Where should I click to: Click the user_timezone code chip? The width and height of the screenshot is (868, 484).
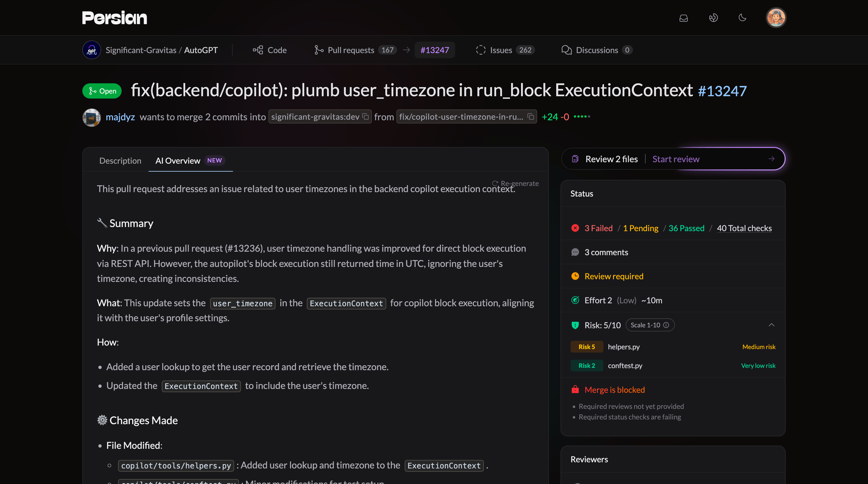[x=243, y=303]
